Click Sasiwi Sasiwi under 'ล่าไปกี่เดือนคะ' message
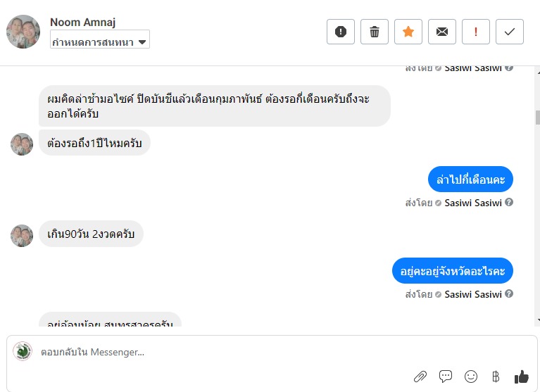Image resolution: width=540 pixels, height=392 pixels. [x=473, y=203]
